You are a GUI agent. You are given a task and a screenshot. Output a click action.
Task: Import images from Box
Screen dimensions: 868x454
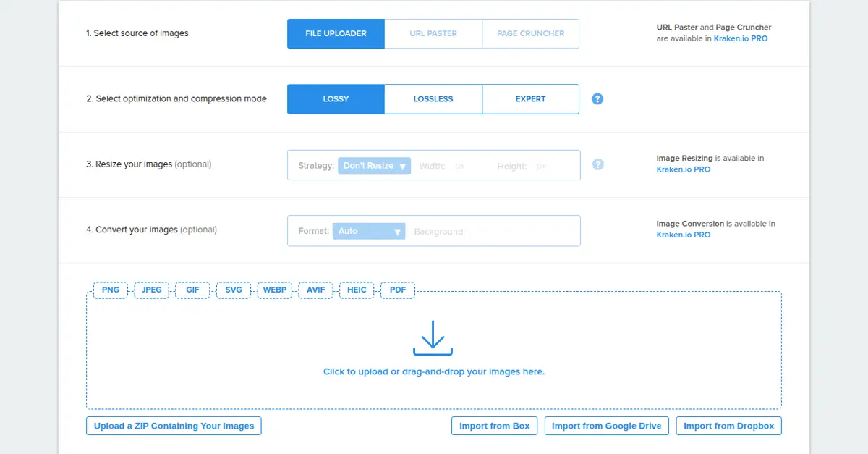(495, 426)
